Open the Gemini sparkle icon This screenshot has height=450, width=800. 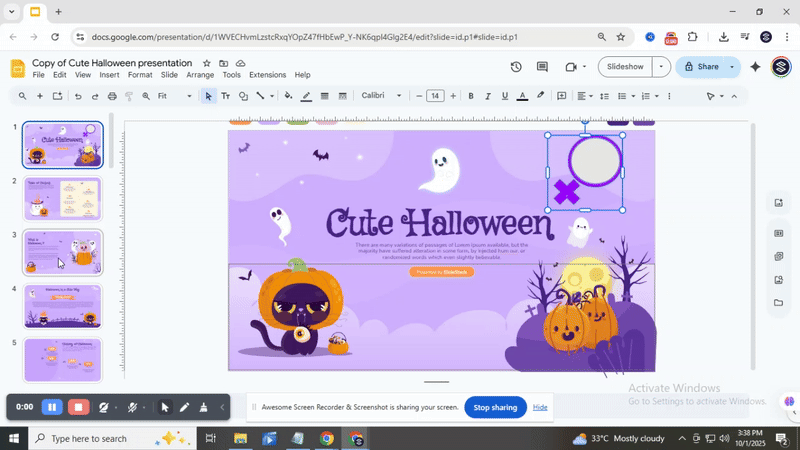coord(755,67)
